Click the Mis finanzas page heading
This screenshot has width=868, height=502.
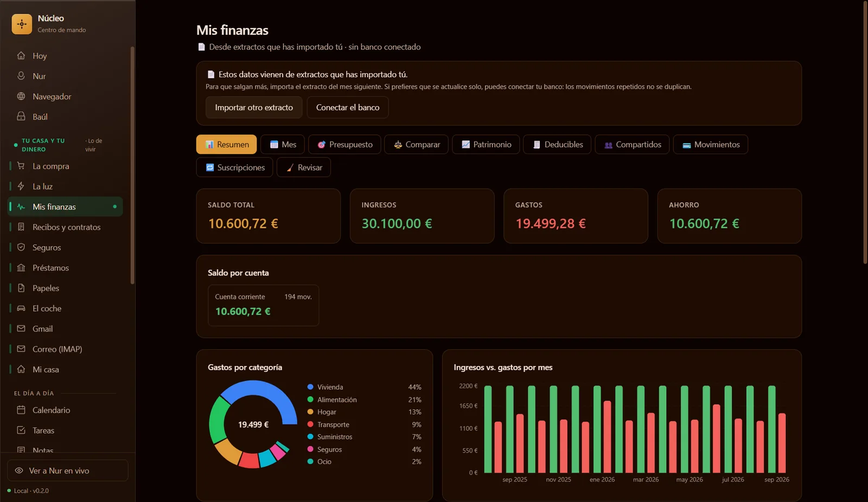click(x=232, y=30)
